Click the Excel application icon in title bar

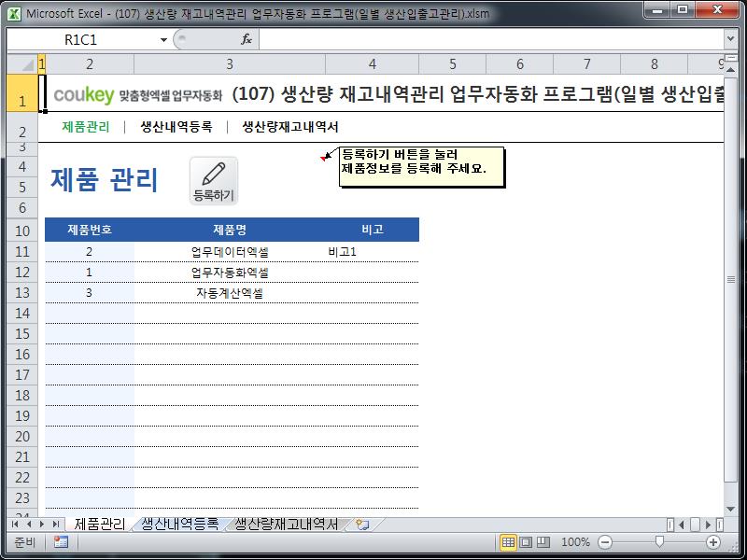click(14, 13)
